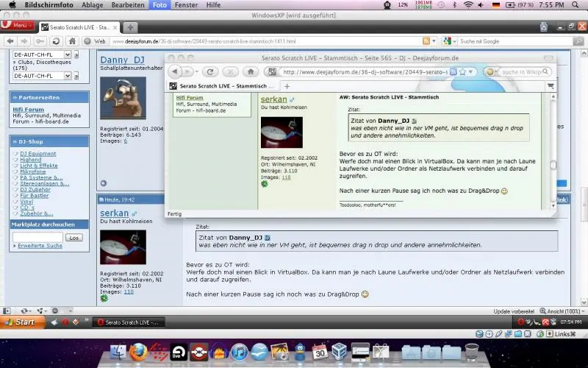
Task: Launch iTunes from the Dock
Action: [x=240, y=353]
